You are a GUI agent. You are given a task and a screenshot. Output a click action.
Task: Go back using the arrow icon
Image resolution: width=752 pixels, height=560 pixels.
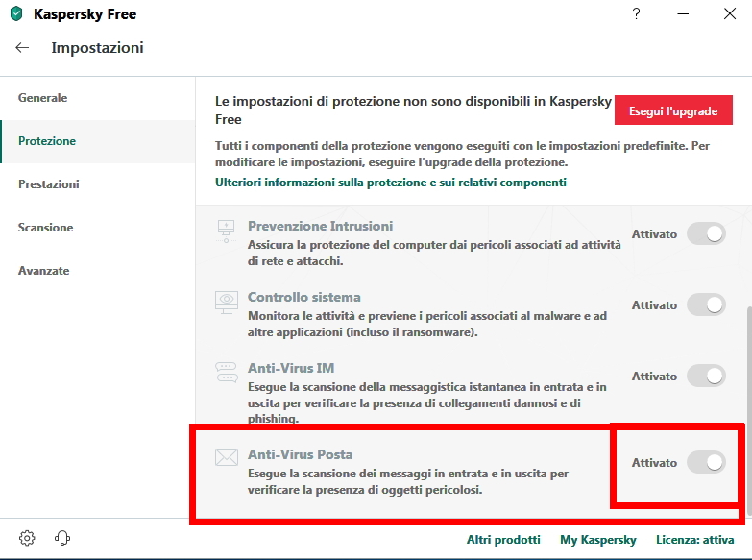(x=22, y=47)
